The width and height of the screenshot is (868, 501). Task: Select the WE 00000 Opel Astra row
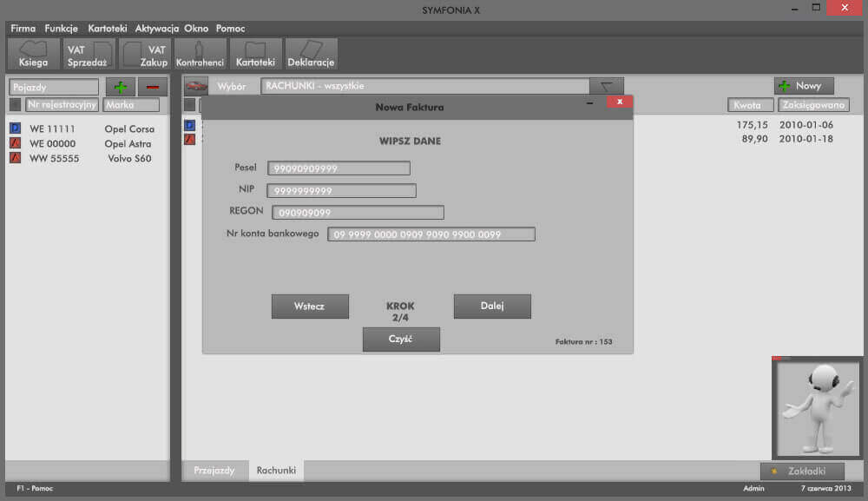[x=87, y=143]
